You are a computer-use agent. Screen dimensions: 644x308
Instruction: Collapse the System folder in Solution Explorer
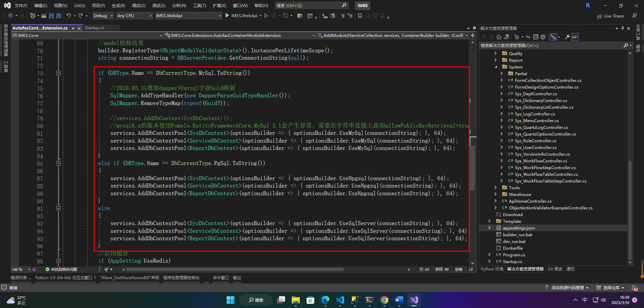(x=496, y=67)
